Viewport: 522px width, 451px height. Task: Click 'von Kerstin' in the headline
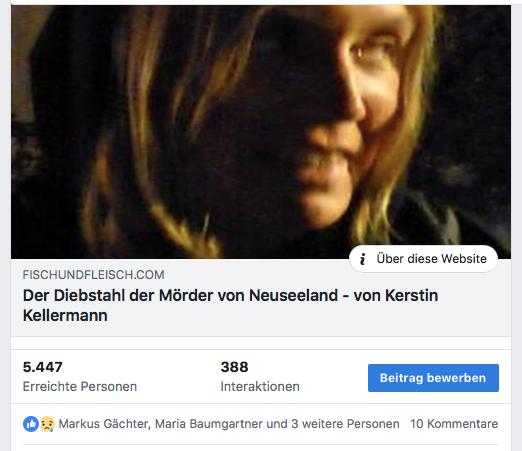(396, 295)
